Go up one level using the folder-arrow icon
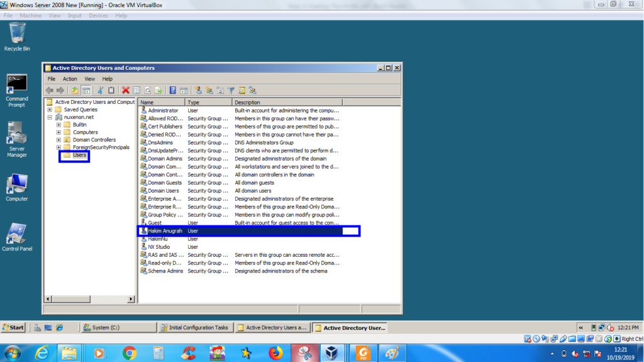The height and width of the screenshot is (362, 644). (x=75, y=90)
